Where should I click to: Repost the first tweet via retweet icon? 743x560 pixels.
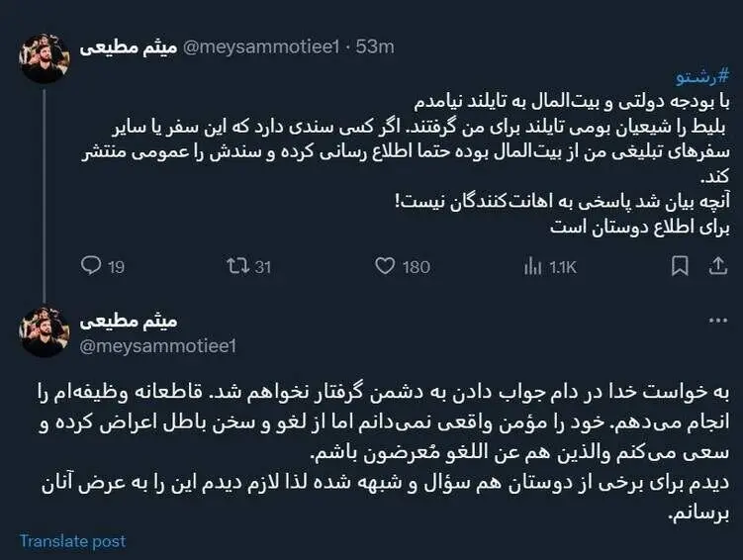tap(237, 265)
